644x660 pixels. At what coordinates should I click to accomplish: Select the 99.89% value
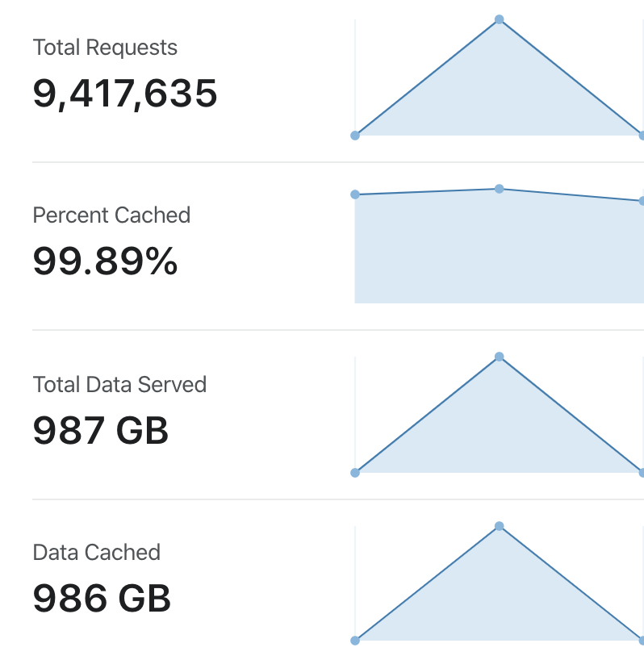(105, 261)
